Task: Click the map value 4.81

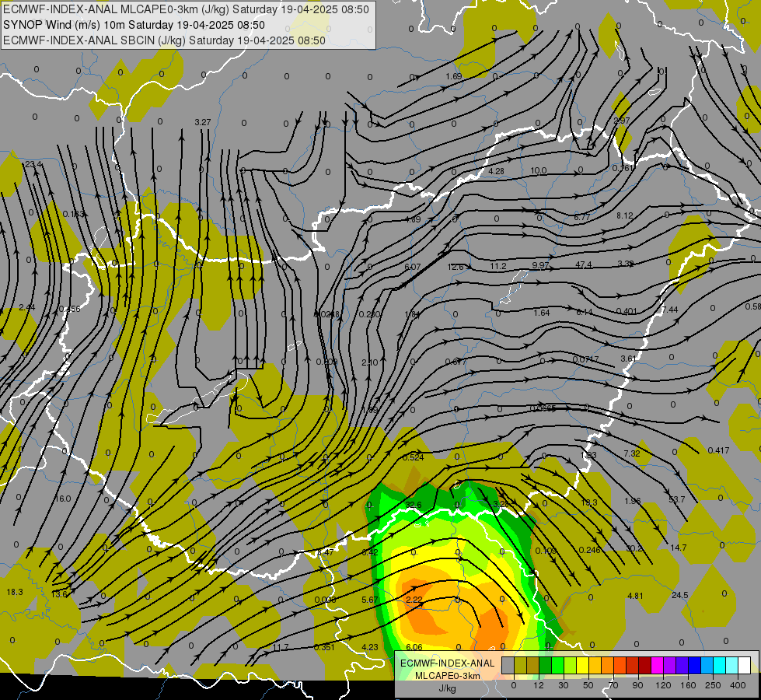Action: coord(635,596)
